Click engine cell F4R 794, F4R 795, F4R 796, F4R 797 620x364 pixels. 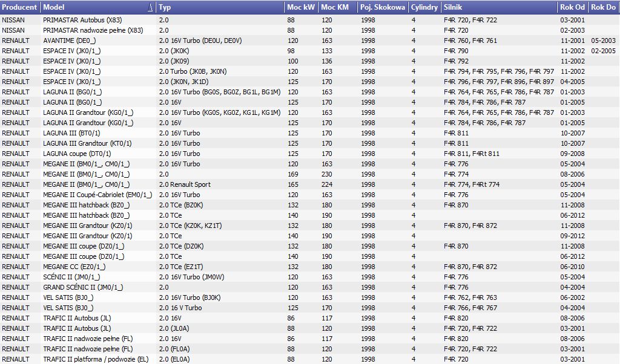(x=499, y=71)
